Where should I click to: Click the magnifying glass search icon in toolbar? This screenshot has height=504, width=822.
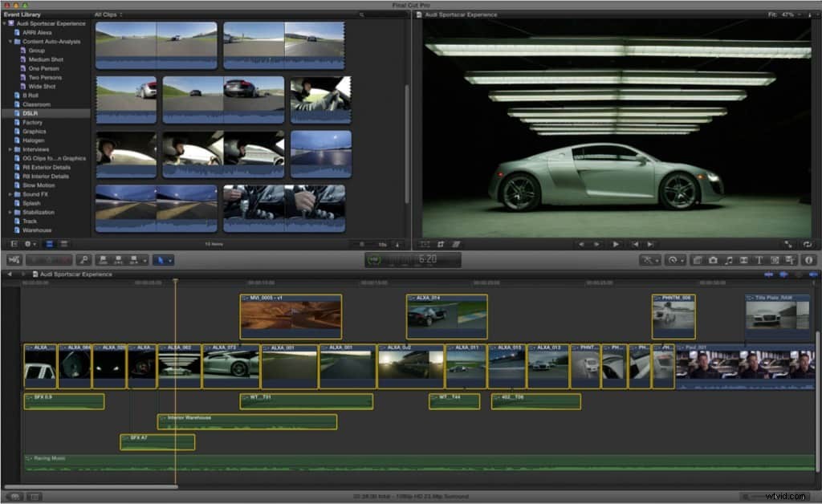click(83, 260)
